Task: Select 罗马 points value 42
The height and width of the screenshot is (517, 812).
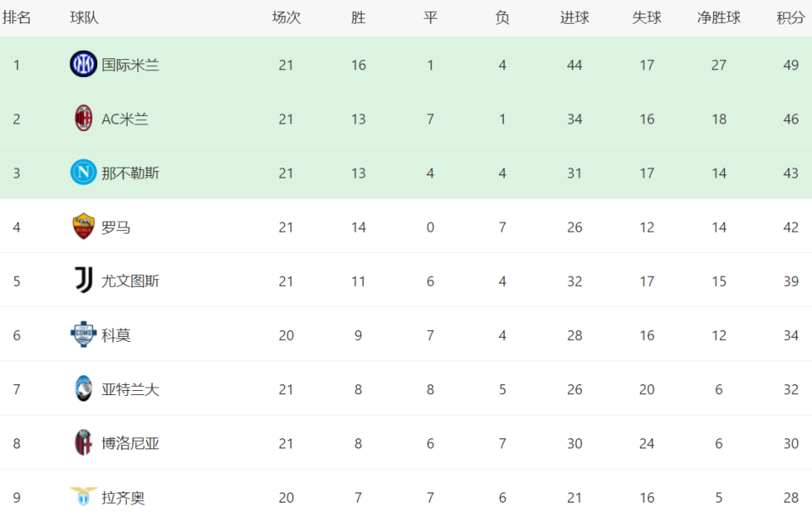Action: (791, 228)
